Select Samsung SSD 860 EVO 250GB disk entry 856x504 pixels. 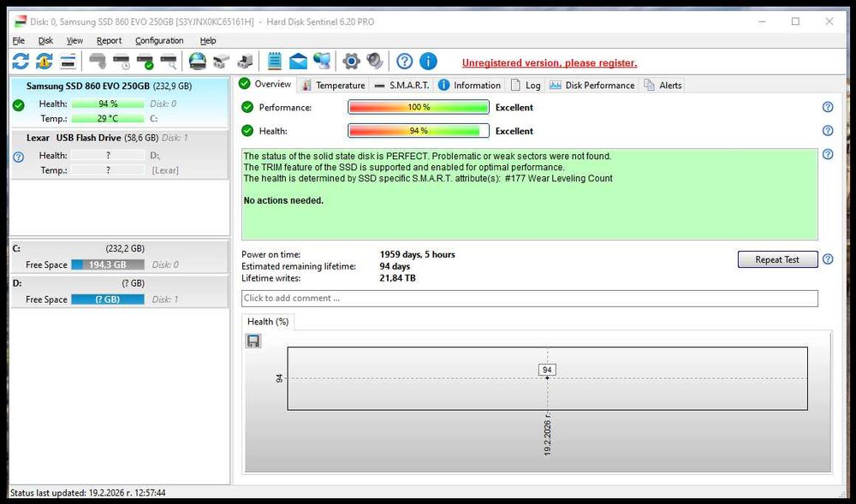pos(120,102)
